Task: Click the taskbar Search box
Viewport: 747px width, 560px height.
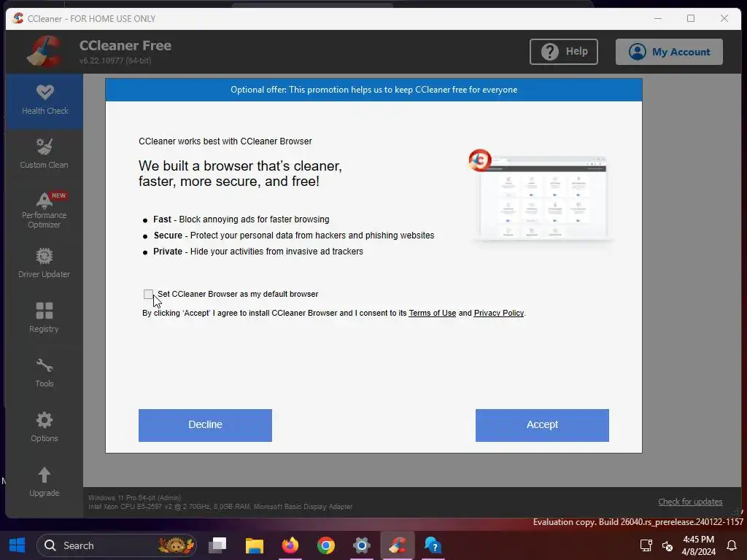Action: pyautogui.click(x=116, y=545)
